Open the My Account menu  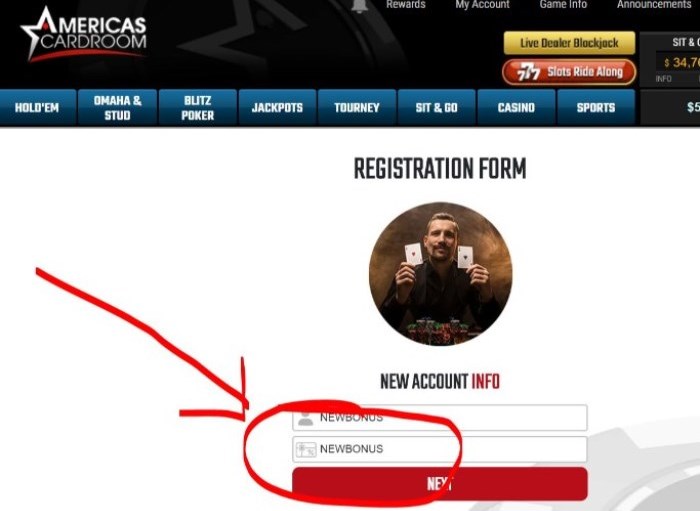482,4
